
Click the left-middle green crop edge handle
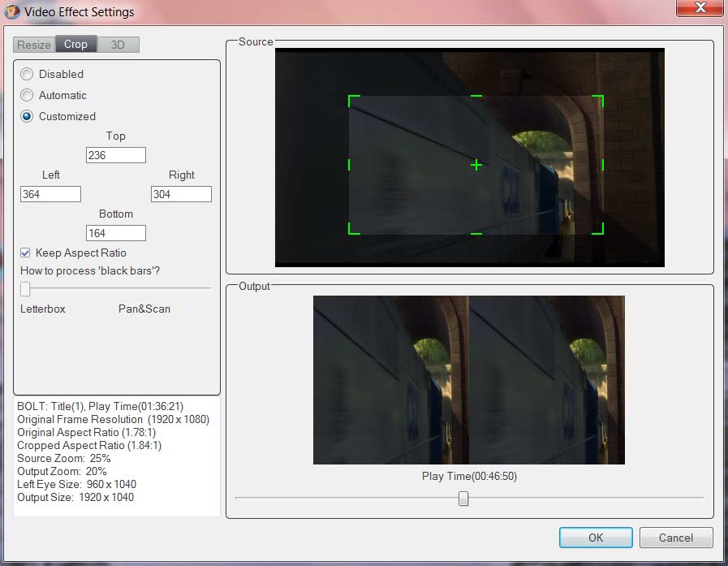349,165
